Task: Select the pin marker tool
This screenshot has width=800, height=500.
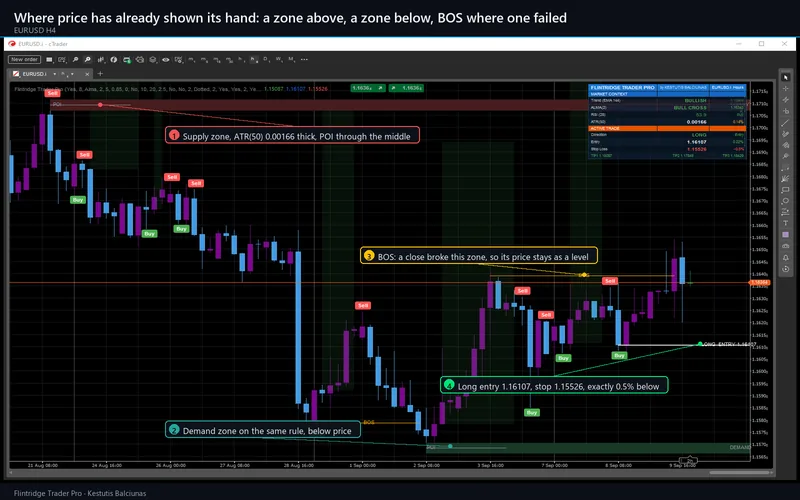Action: pyautogui.click(x=785, y=156)
